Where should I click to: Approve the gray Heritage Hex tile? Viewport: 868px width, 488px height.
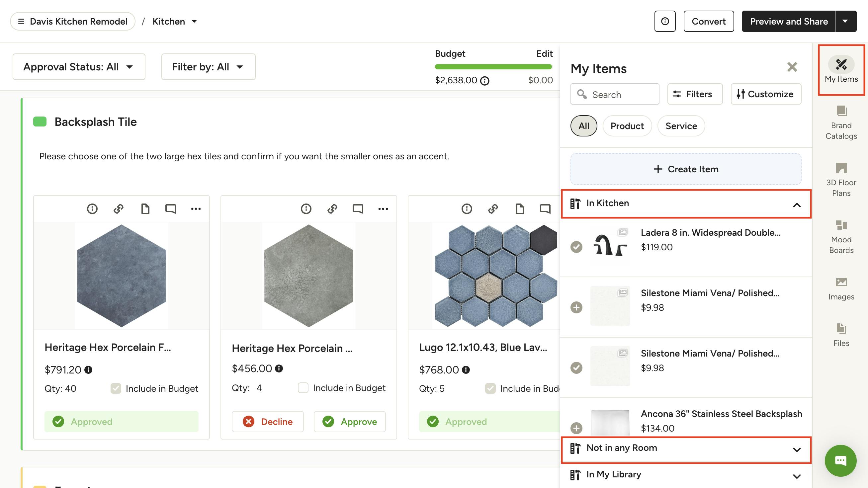point(349,421)
